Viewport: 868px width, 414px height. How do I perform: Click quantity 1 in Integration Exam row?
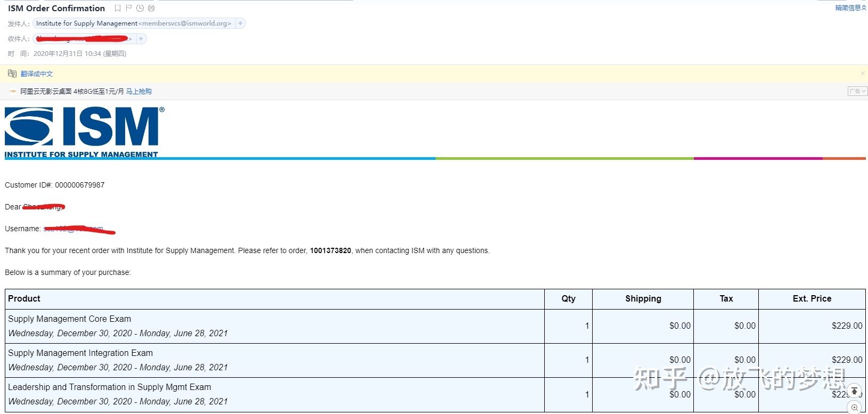[x=587, y=360]
